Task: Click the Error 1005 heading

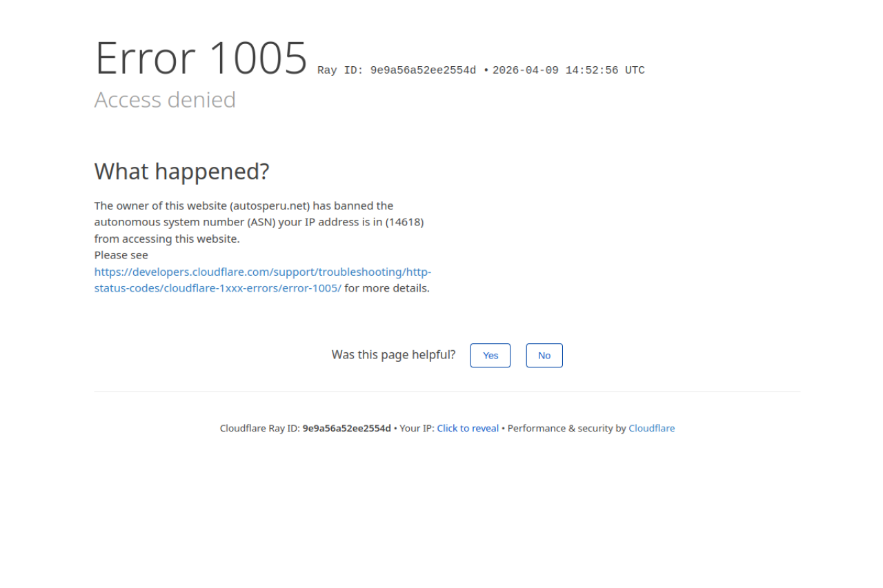Action: 201,58
